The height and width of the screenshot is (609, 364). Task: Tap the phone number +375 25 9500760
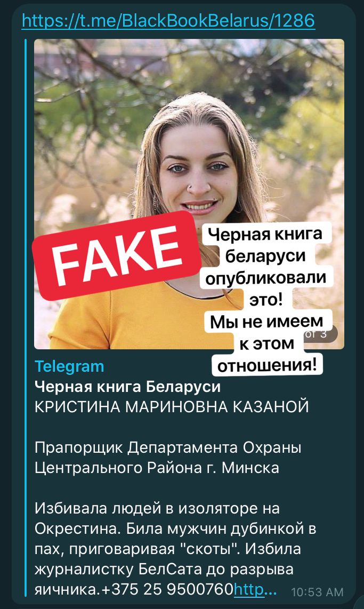[x=167, y=589]
